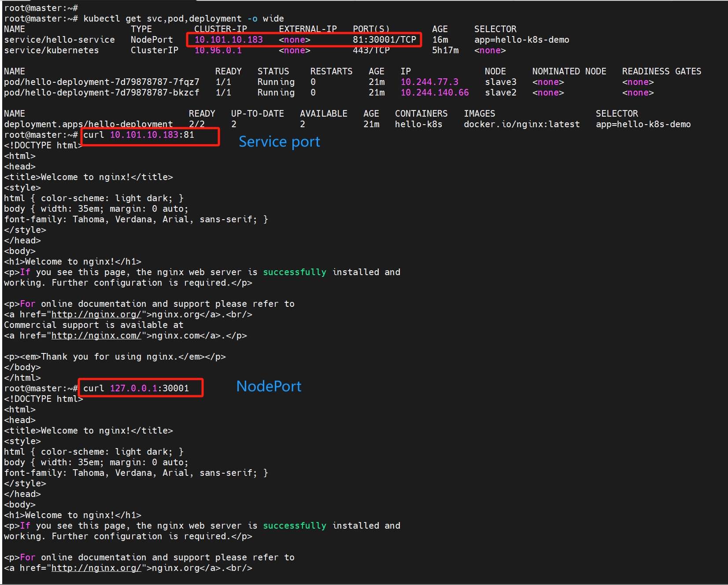Click the NOMINATED NODE column header
The height and width of the screenshot is (585, 728).
pos(569,71)
